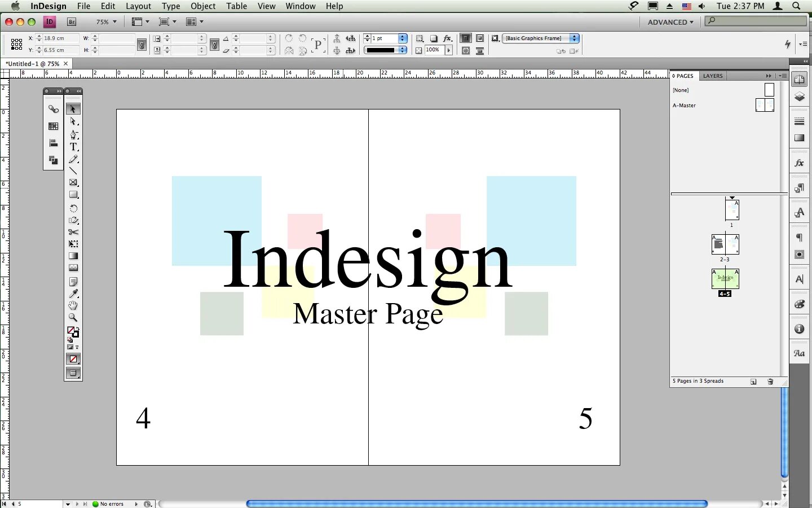This screenshot has width=812, height=508.
Task: Open the Table grid panel icon
Action: point(54,126)
